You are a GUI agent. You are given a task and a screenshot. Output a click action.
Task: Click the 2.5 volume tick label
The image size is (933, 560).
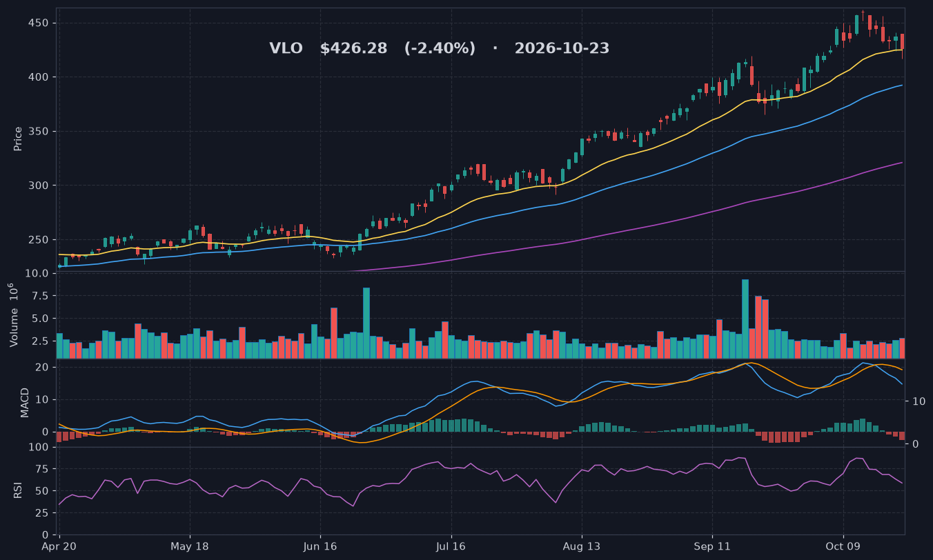tap(40, 341)
